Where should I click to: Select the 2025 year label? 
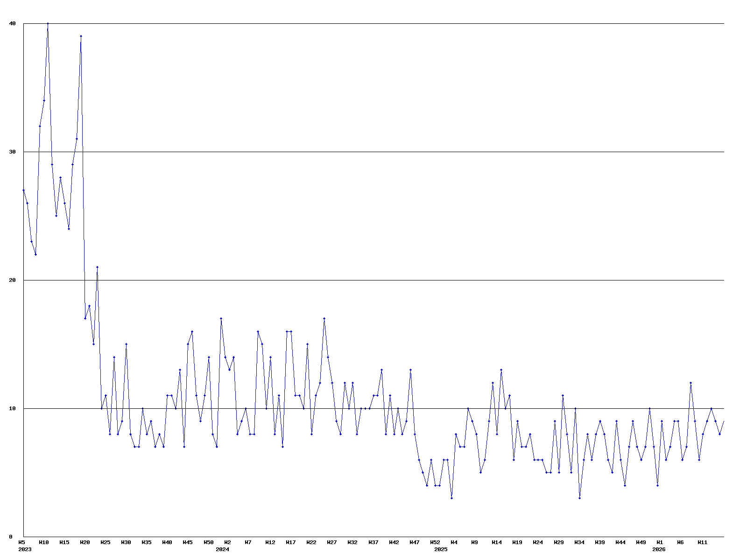pos(441,549)
